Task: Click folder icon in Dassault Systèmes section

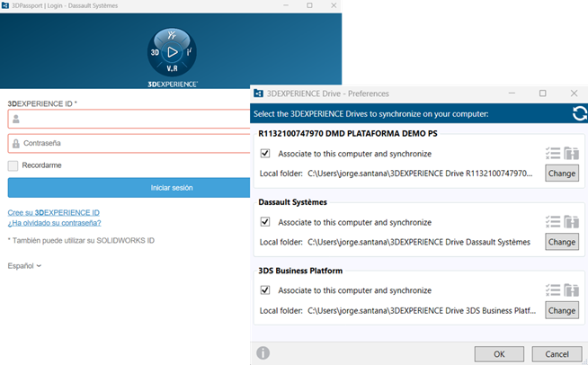Action: pyautogui.click(x=571, y=222)
